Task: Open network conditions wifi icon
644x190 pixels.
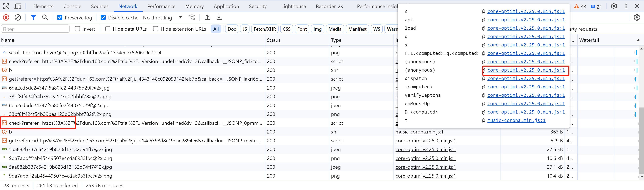Action: click(192, 17)
